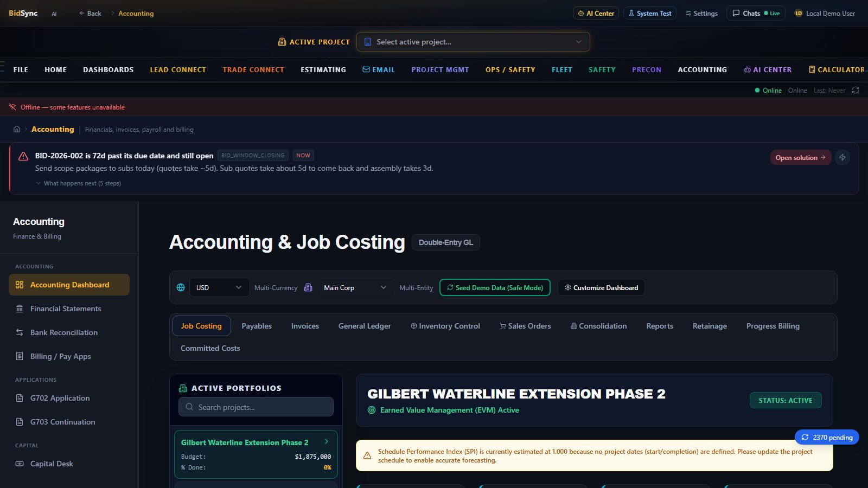Click the sync refresh icon near Last: Never
This screenshot has height=488, width=868.
tap(856, 91)
